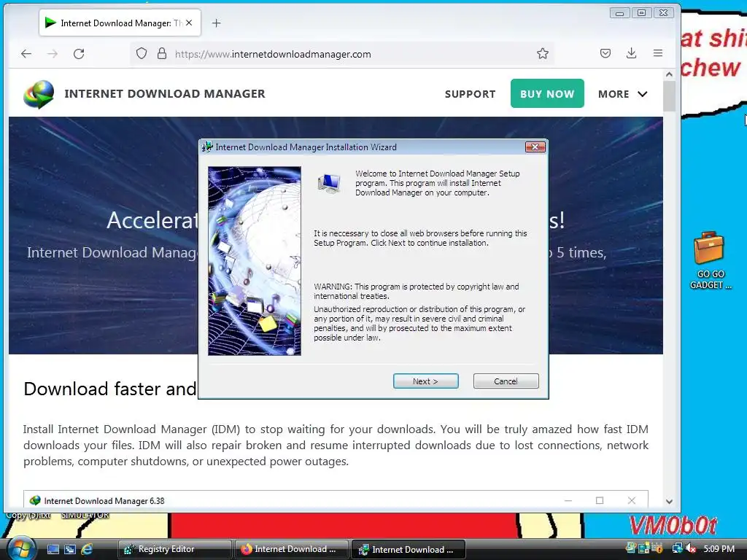Click the BUY NOW button

pyautogui.click(x=547, y=93)
